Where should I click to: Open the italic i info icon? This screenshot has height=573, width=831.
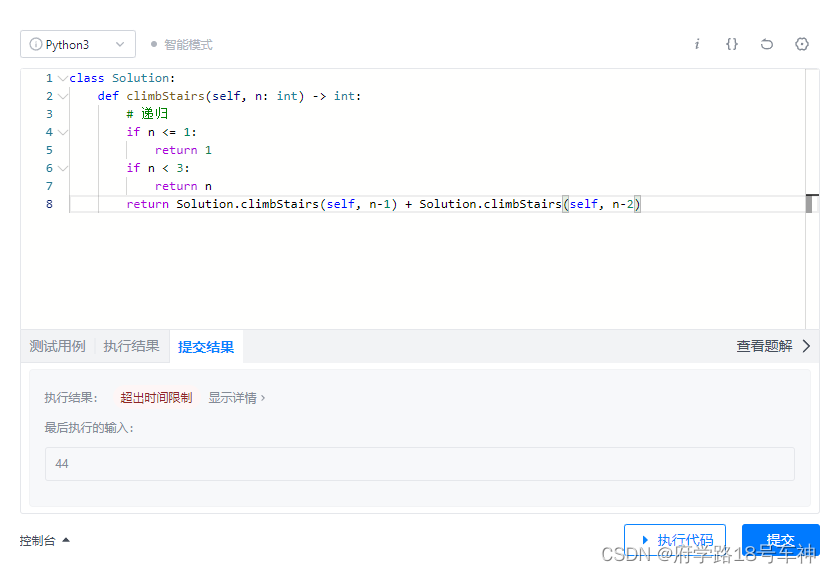pyautogui.click(x=697, y=44)
